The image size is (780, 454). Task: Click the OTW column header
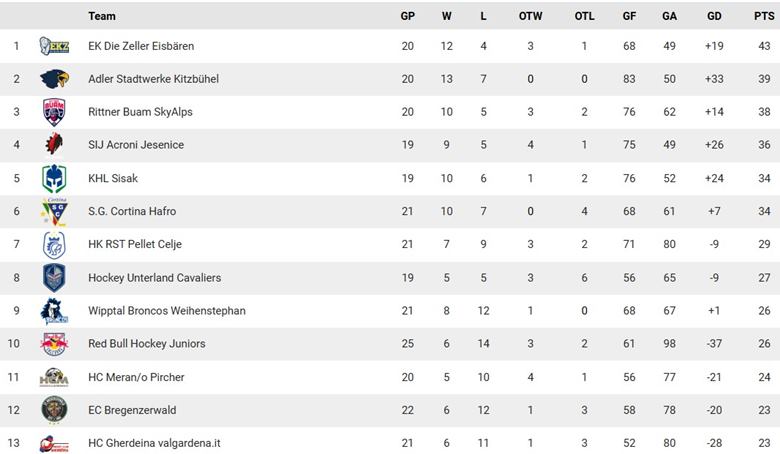(530, 16)
